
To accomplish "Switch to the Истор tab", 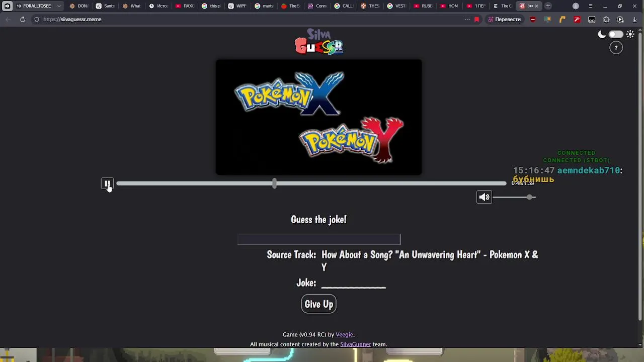I will tap(158, 6).
